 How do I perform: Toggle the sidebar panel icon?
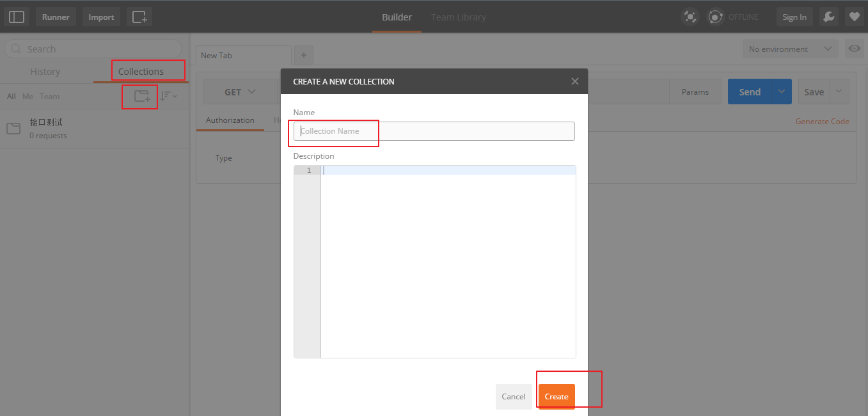coord(17,17)
